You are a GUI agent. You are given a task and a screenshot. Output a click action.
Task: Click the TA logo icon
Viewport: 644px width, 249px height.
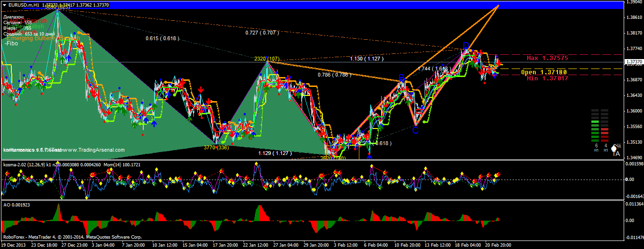pos(616,151)
